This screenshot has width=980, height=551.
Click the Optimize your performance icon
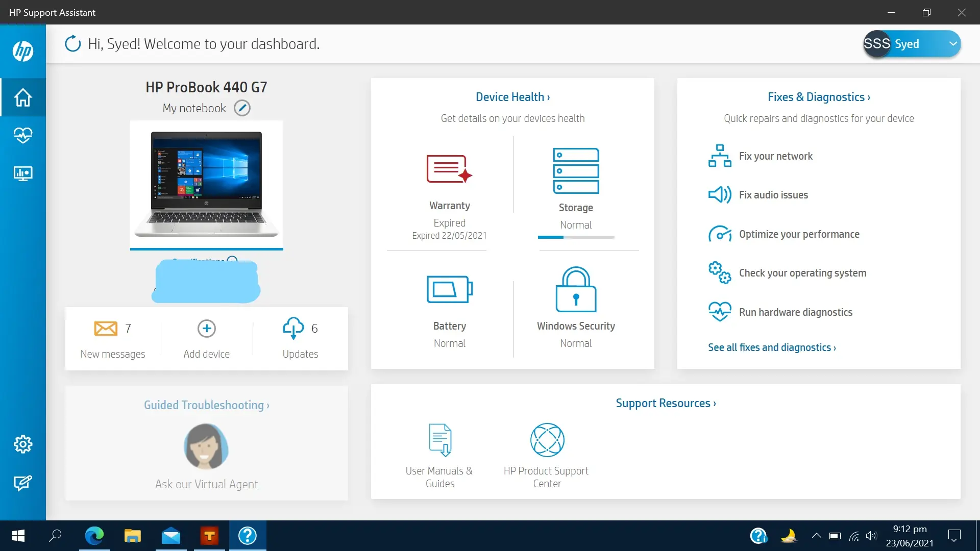tap(720, 234)
